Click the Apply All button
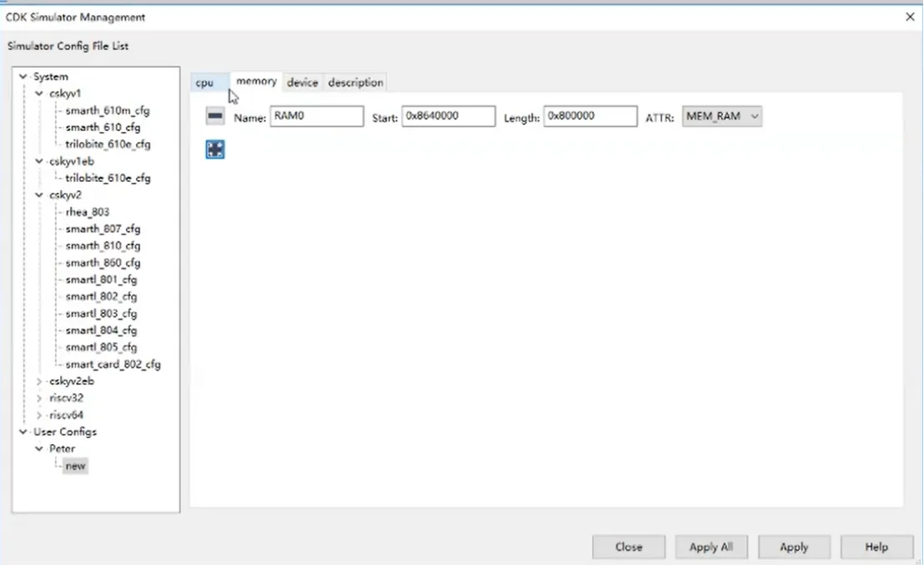 coord(711,547)
